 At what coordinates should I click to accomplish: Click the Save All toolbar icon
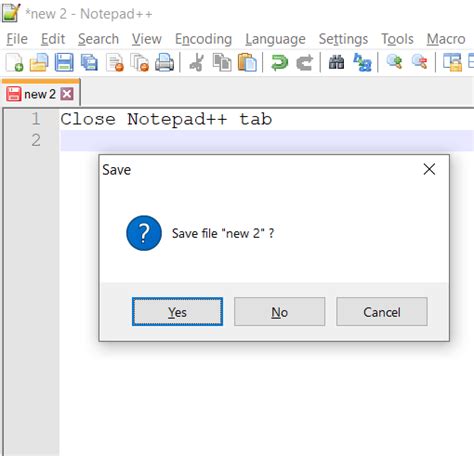pos(89,63)
